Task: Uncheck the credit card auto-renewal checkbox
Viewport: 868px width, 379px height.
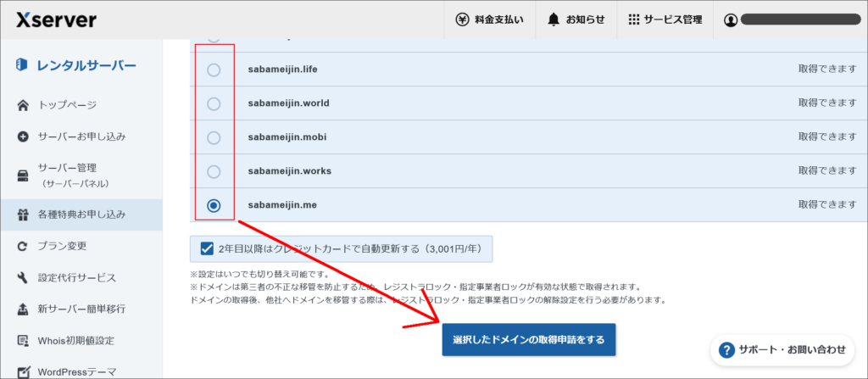Action: [x=207, y=248]
